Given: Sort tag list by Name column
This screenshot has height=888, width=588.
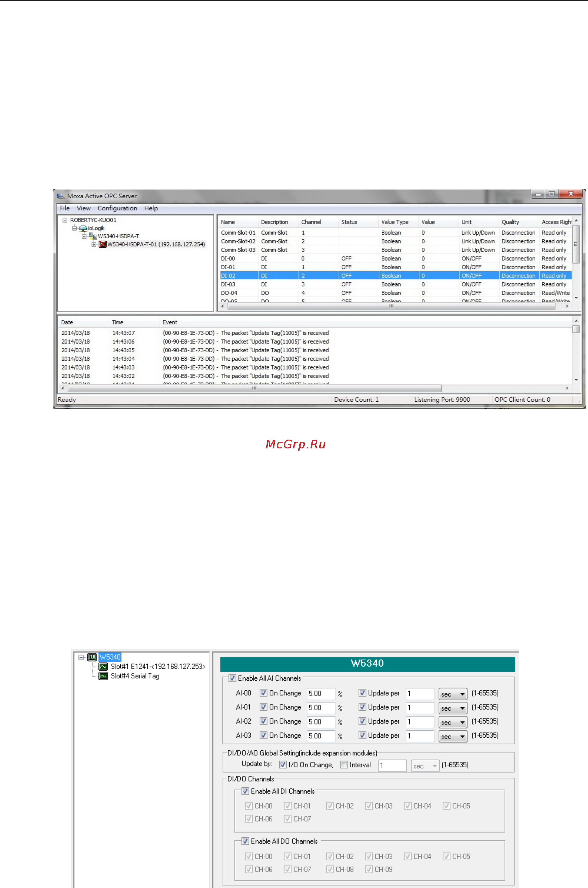Looking at the screenshot, I should 238,222.
